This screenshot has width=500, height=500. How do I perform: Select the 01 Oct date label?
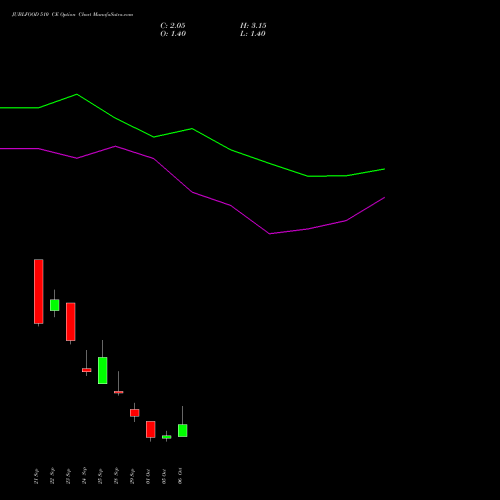click(148, 476)
